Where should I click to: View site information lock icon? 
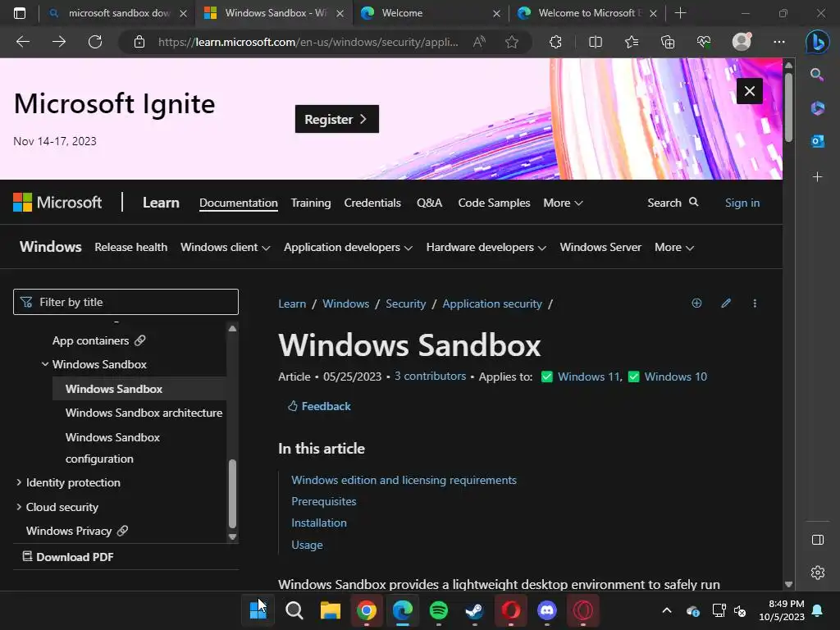click(139, 42)
